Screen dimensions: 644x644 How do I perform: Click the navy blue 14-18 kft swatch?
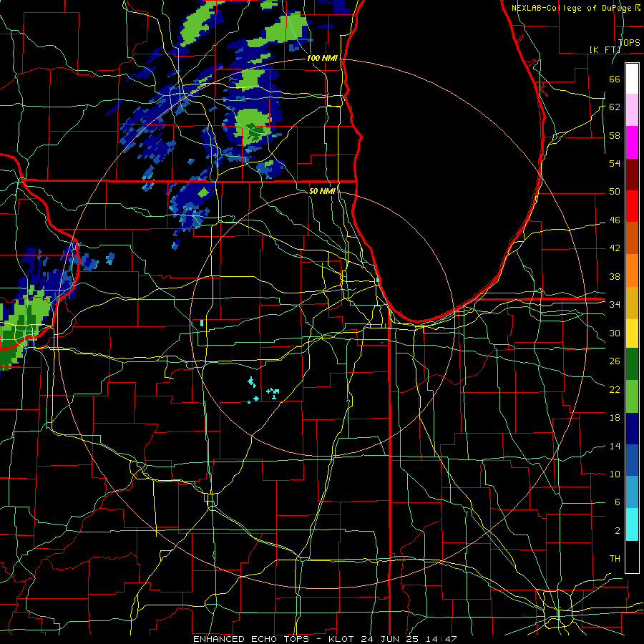[x=632, y=429]
